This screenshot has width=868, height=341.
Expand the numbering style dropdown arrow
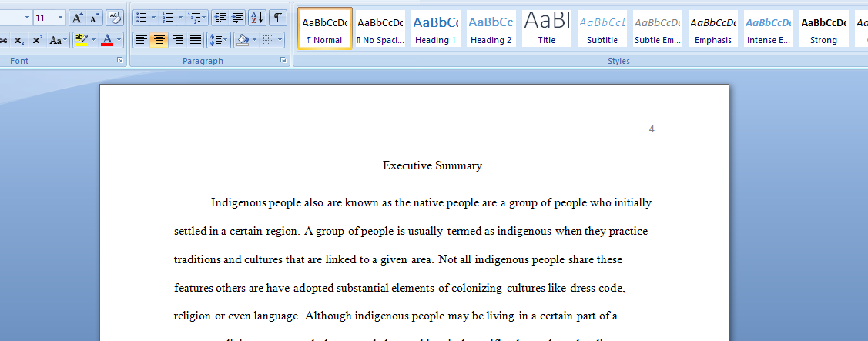click(180, 18)
